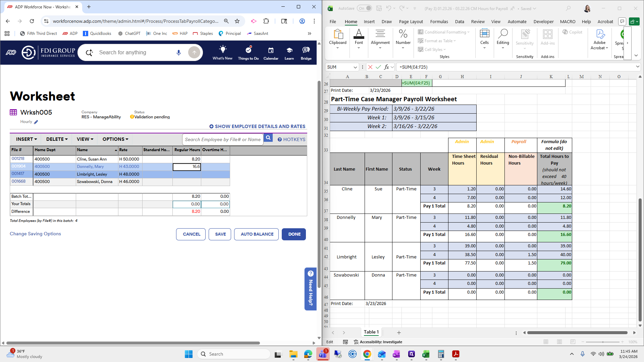Click the pencil icon next to Hourly
644x362 pixels.
tap(36, 122)
